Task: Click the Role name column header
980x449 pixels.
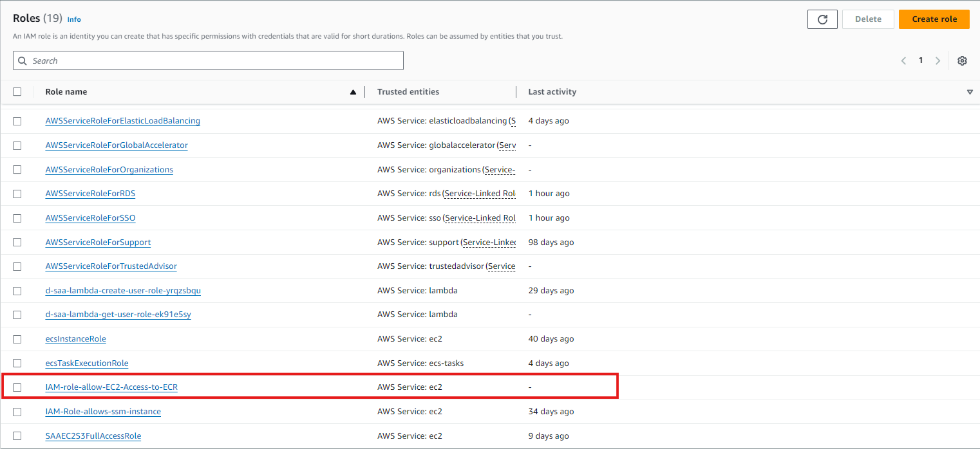Action: pos(66,92)
